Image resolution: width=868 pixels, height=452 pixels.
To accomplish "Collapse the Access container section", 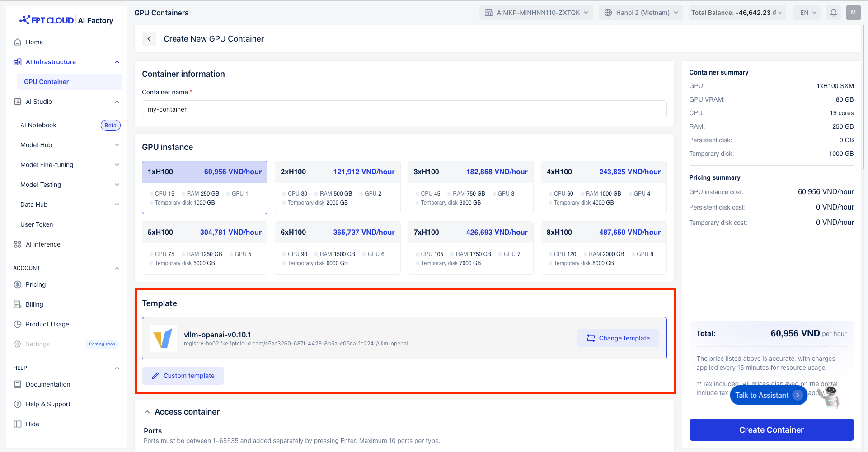I will [147, 412].
